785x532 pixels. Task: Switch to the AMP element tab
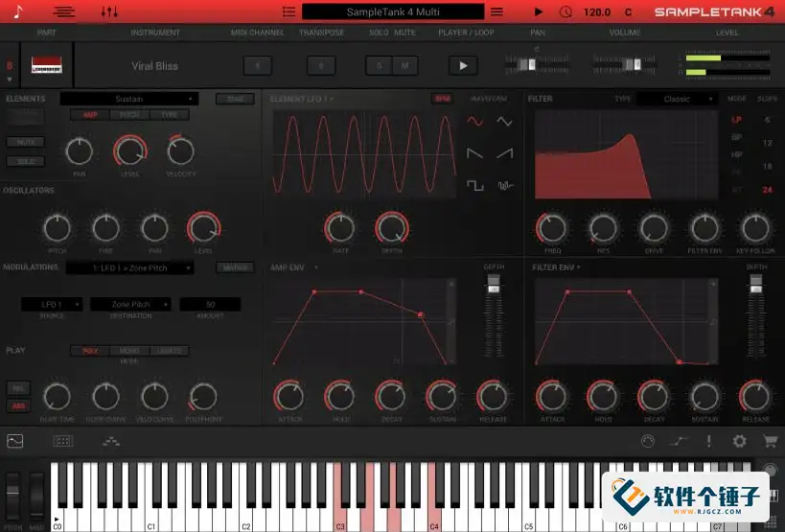(x=90, y=115)
